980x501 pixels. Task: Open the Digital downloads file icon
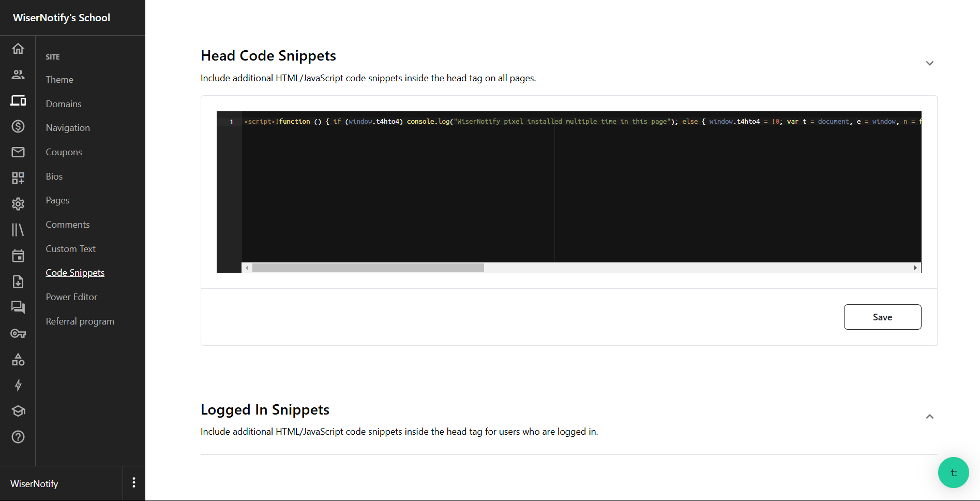click(x=18, y=282)
